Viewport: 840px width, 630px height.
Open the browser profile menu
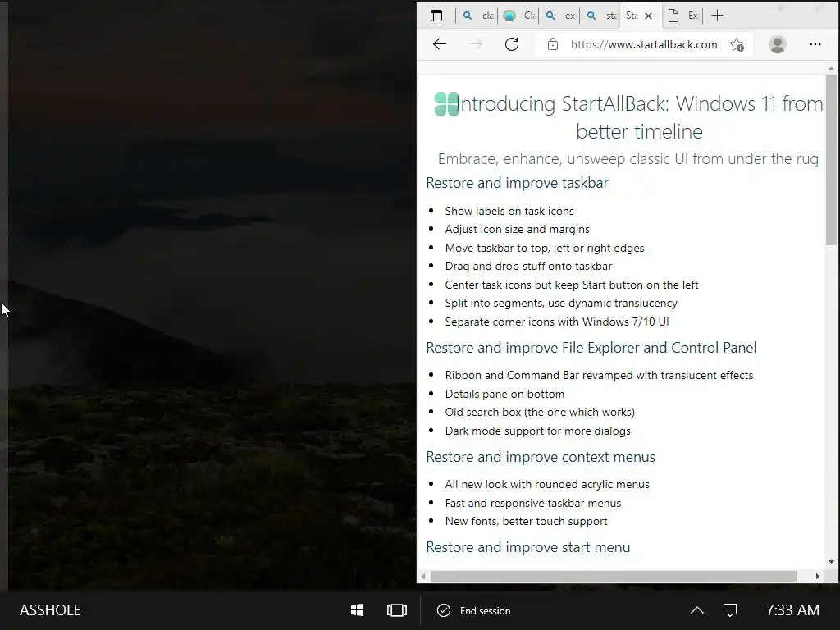pos(778,44)
